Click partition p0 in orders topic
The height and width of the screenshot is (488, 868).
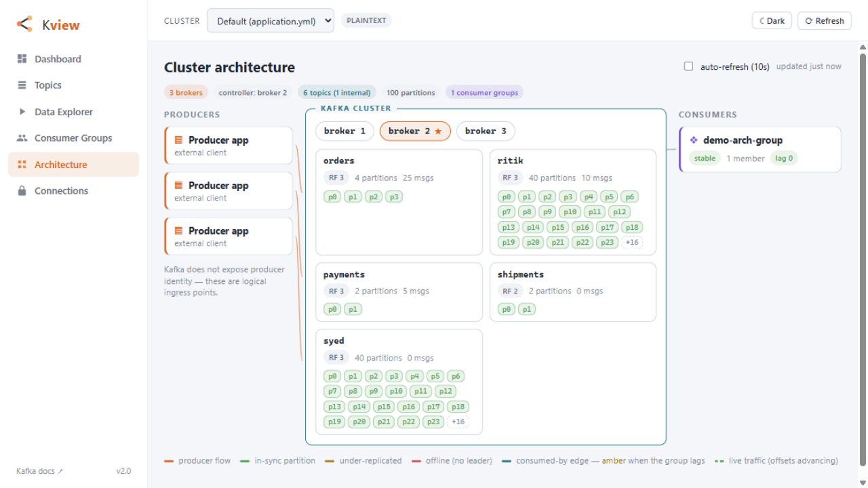pos(332,197)
